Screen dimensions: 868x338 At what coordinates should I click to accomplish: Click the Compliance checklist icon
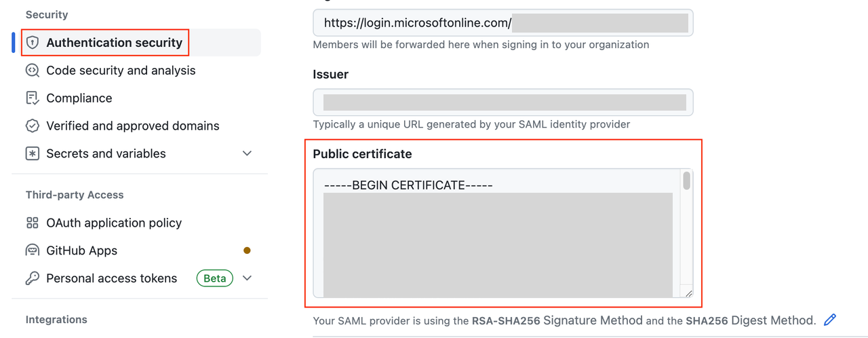(x=32, y=98)
